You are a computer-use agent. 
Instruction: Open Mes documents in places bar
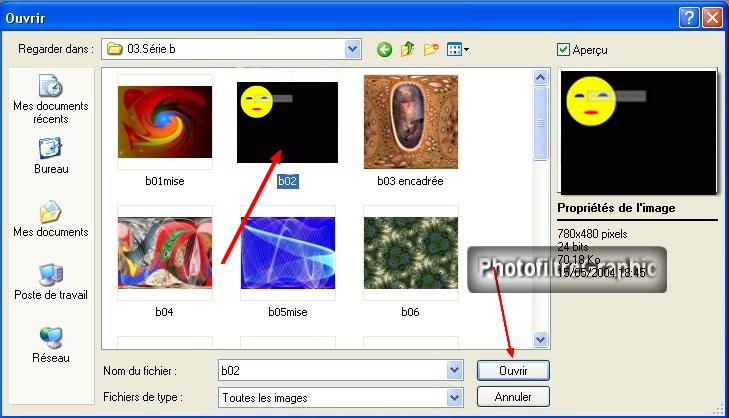50,219
